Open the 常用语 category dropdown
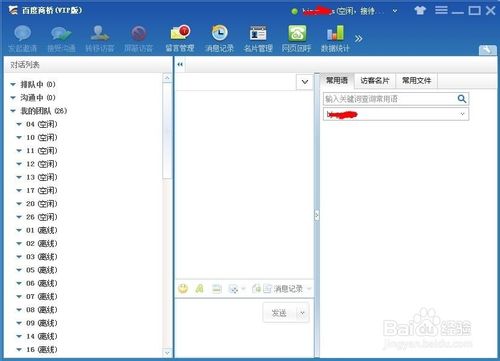Screen dimensions: 500x361 point(462,114)
